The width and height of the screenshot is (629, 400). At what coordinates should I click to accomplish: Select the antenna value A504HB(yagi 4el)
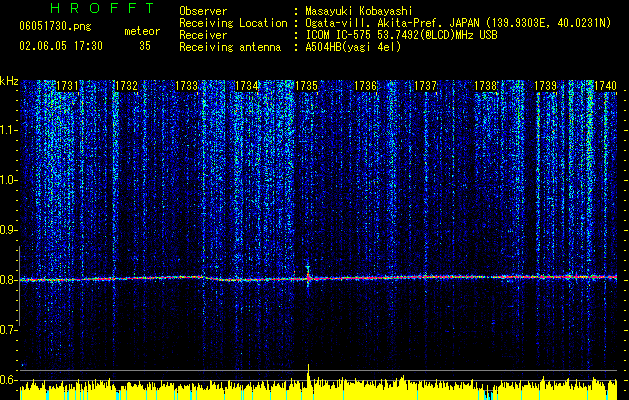(353, 47)
